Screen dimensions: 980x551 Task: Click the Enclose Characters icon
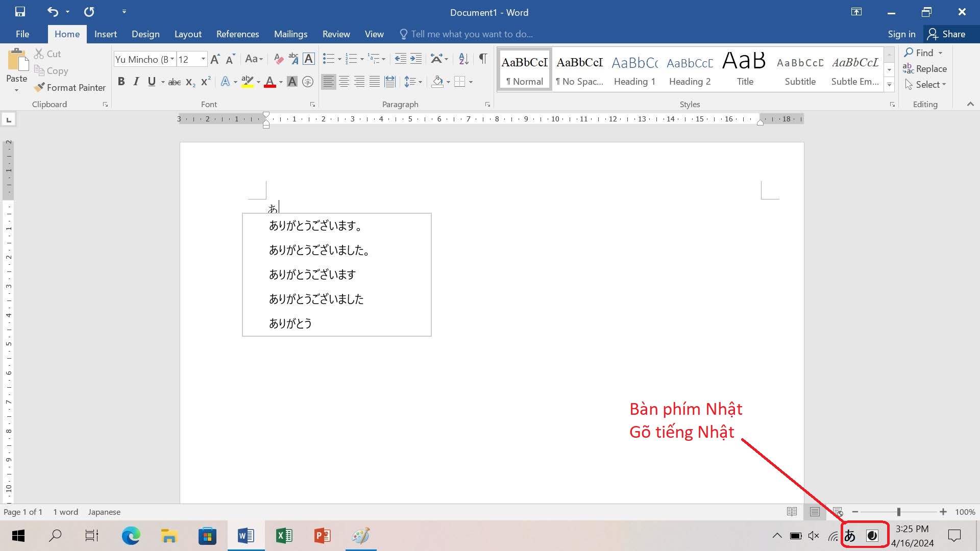pyautogui.click(x=307, y=82)
